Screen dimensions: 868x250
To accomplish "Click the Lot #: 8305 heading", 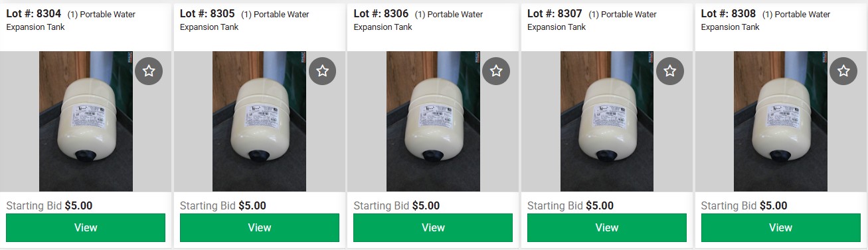I will (208, 13).
